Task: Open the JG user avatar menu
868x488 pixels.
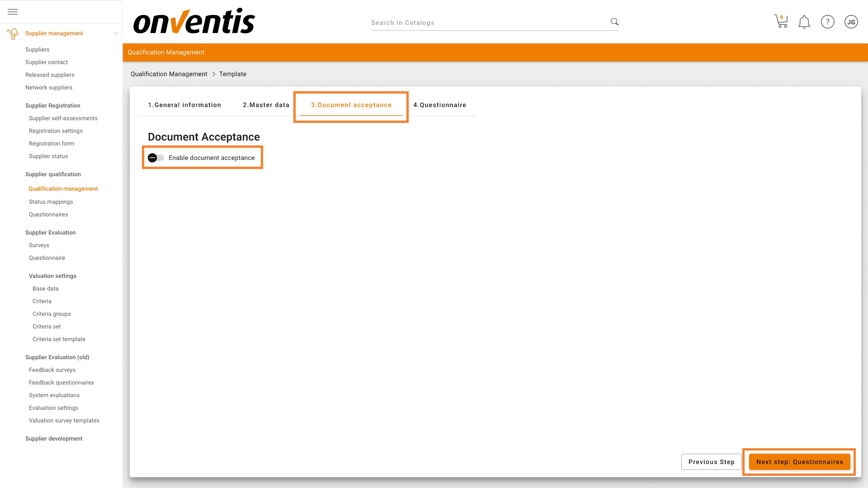Action: point(851,22)
